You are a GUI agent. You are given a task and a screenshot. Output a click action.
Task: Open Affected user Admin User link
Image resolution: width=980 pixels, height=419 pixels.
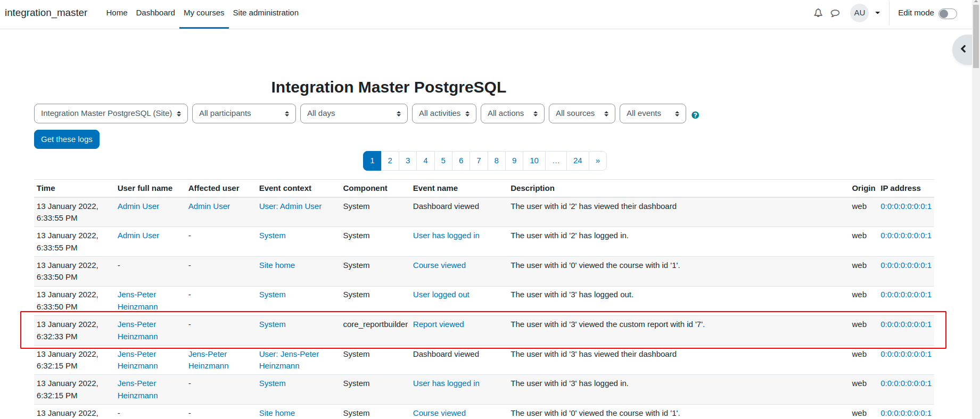(209, 206)
